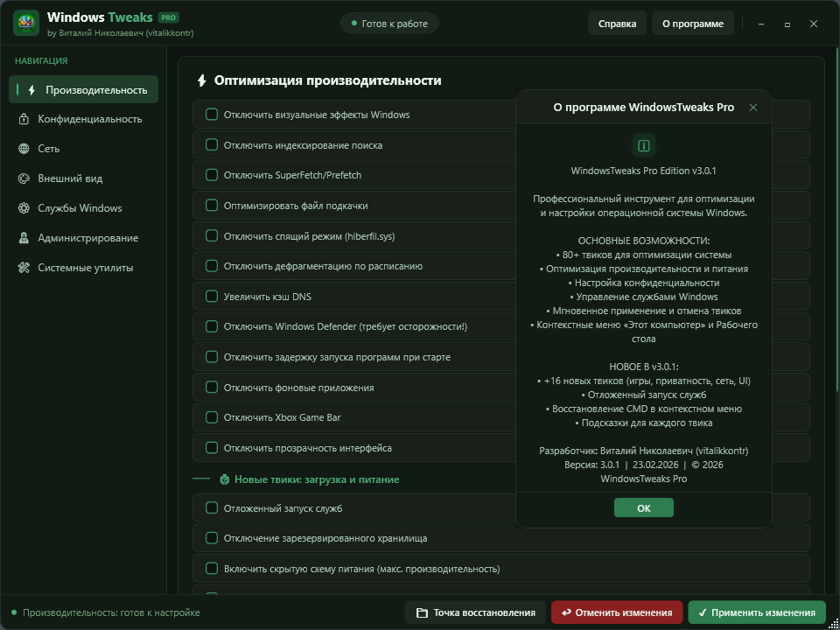Tick the Отключить Xbox Game Bar checkbox
840x630 pixels.
click(212, 417)
